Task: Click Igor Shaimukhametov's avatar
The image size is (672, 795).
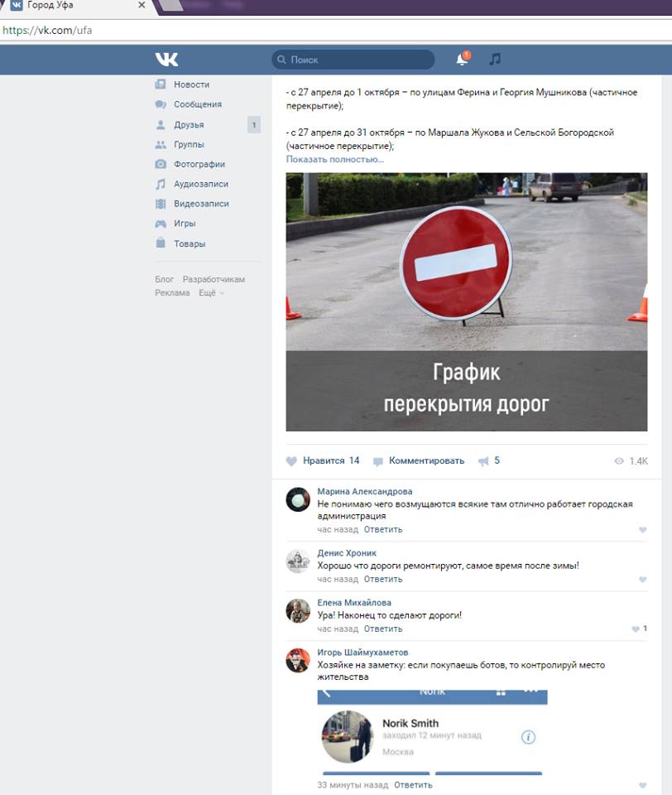Action: (x=298, y=661)
